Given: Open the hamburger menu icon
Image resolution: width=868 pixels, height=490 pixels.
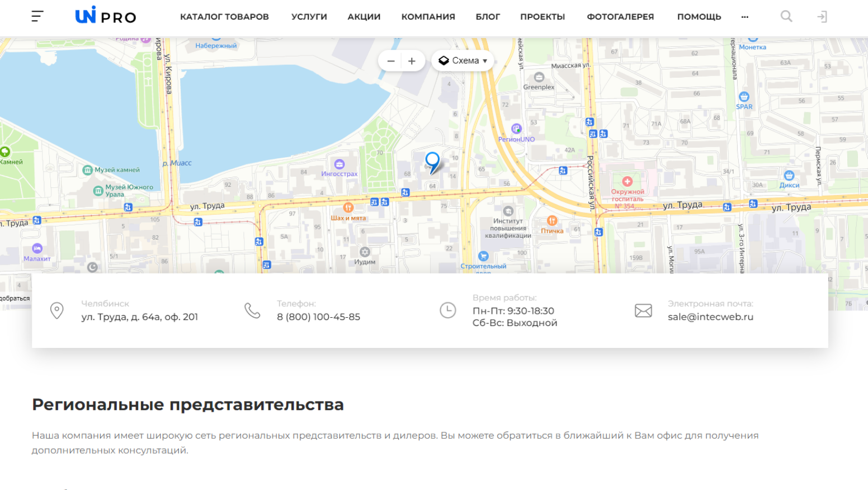Looking at the screenshot, I should [37, 17].
